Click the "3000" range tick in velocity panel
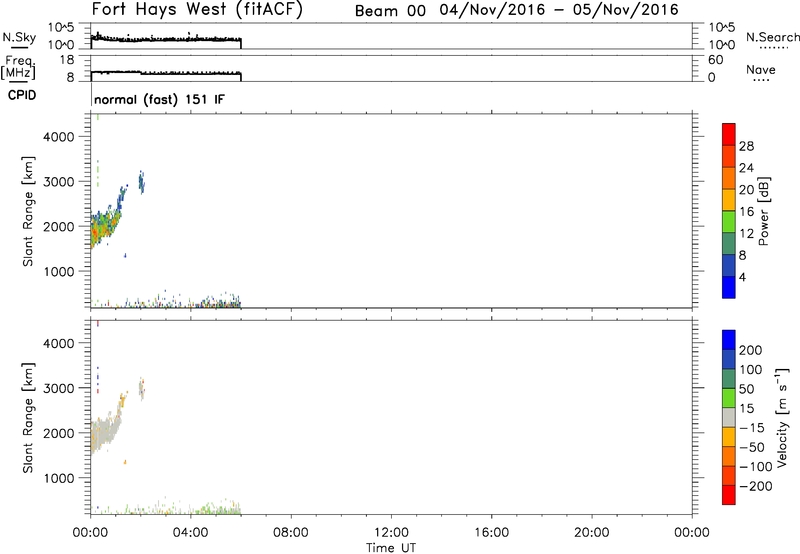 pyautogui.click(x=58, y=388)
